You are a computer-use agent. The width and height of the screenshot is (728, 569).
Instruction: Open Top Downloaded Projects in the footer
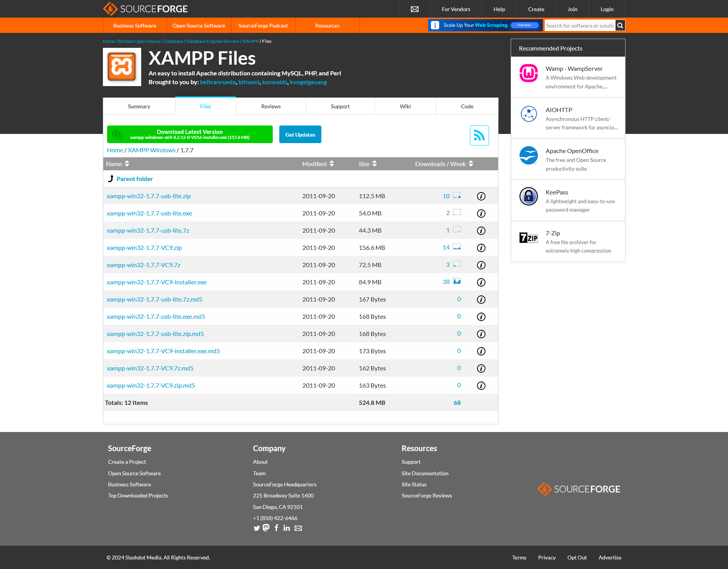point(138,496)
